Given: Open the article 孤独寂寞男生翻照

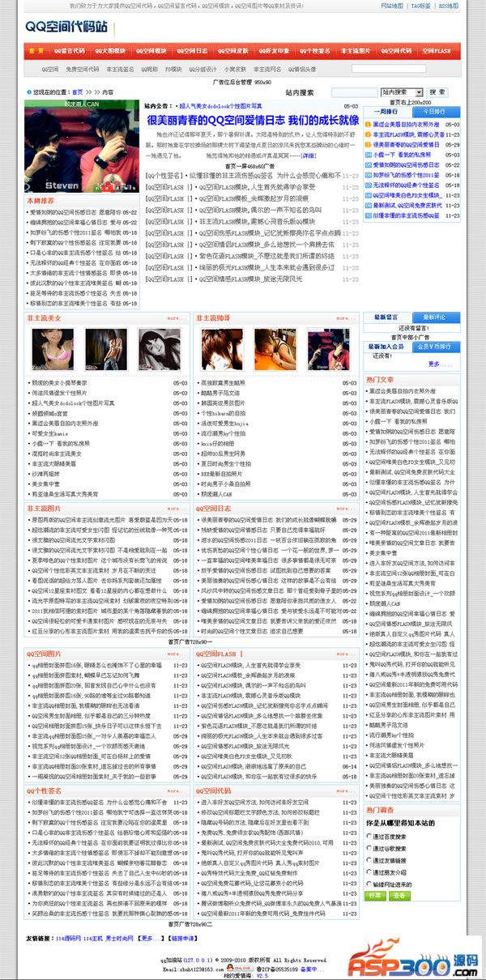Looking at the screenshot, I should [x=223, y=382].
